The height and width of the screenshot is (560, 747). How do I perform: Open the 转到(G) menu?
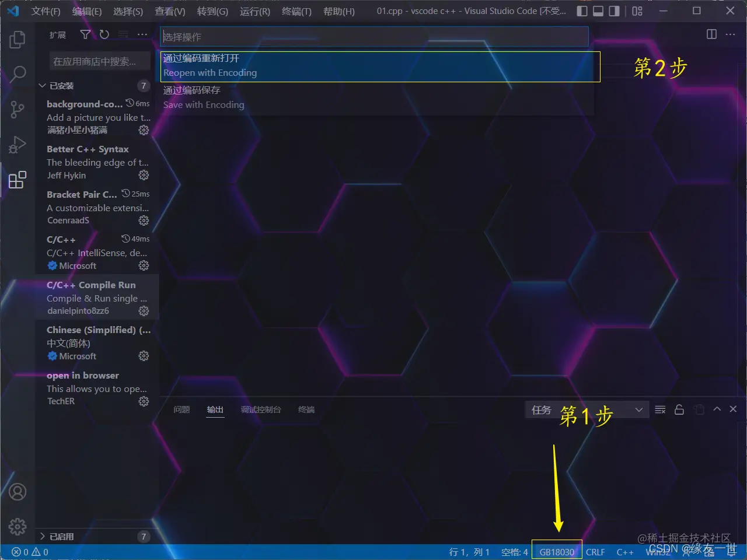[212, 11]
